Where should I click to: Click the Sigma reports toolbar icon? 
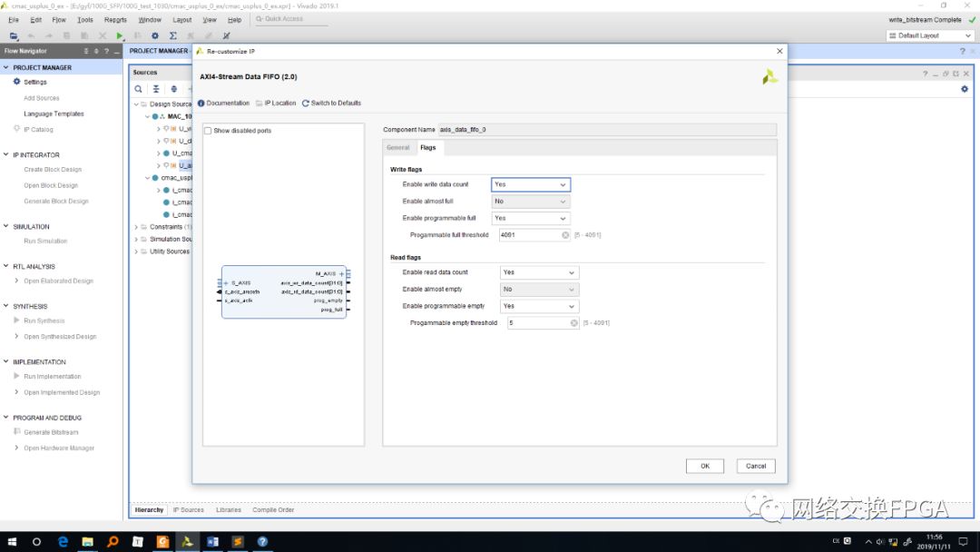click(x=173, y=35)
